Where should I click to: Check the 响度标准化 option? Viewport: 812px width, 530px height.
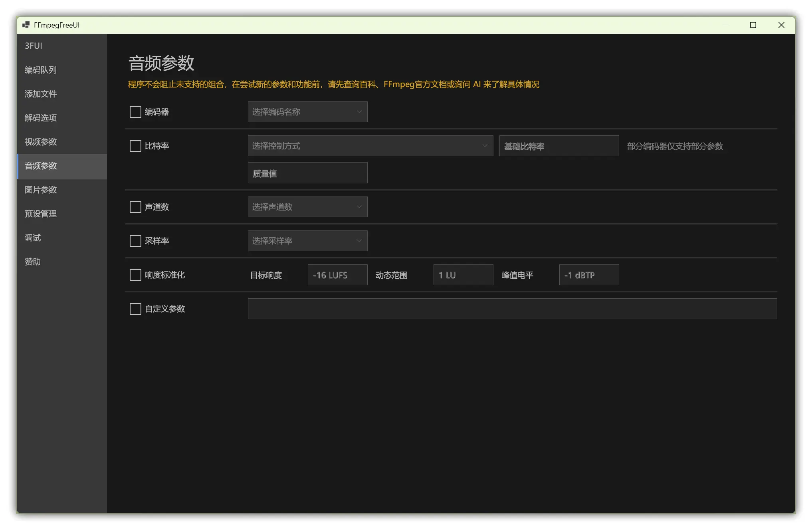click(x=135, y=275)
